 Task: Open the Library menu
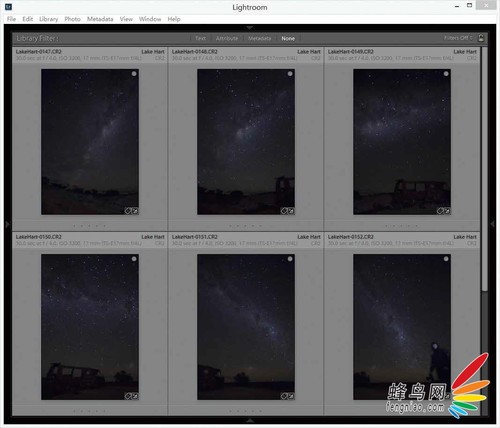coord(49,19)
